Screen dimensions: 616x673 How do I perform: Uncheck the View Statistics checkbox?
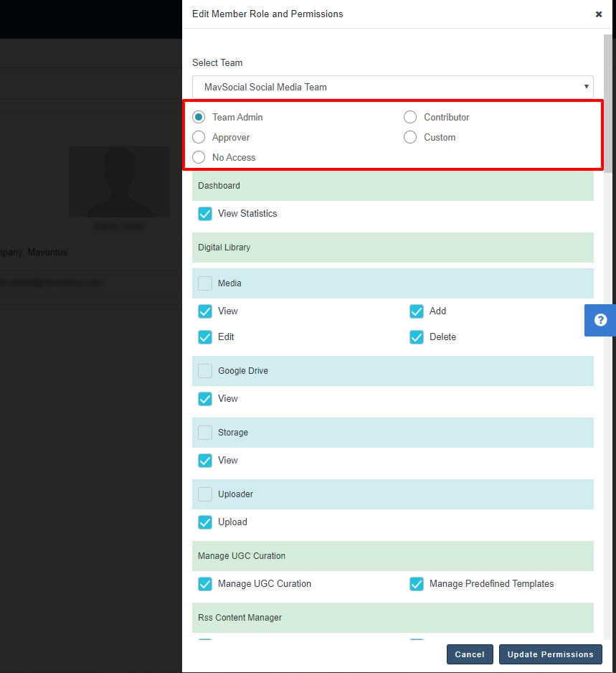[x=205, y=214]
